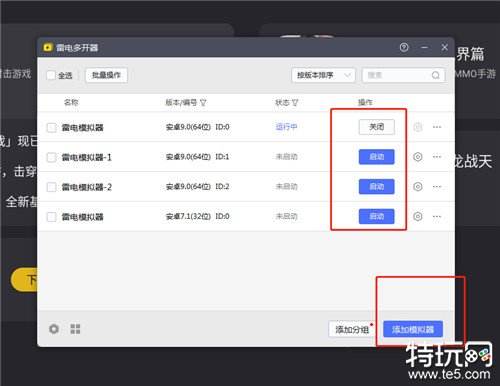Click the 添加模拟器 add emulator button
Viewport: 500px width, 386px height.
pos(413,329)
